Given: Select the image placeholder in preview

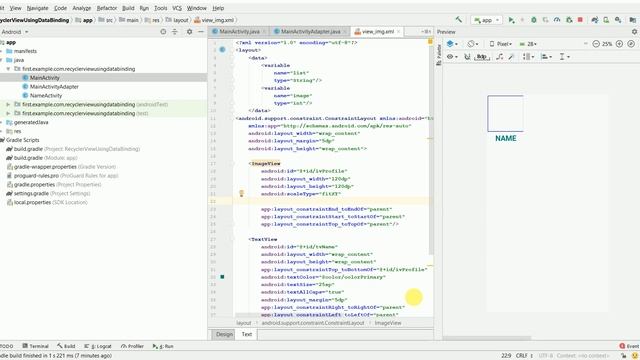Looking at the screenshot, I should point(505,113).
